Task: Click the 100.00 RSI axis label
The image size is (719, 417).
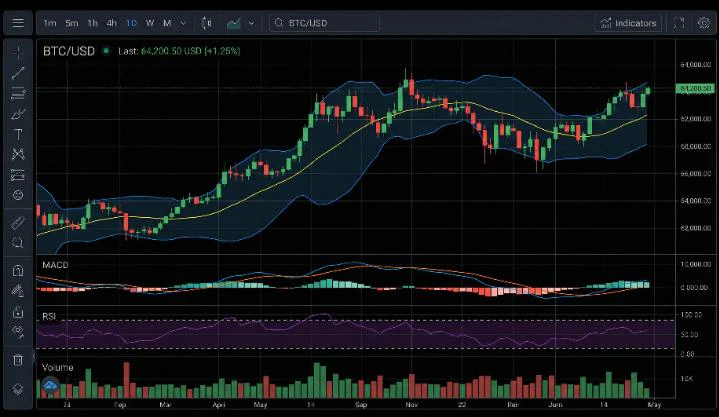Action: (691, 315)
